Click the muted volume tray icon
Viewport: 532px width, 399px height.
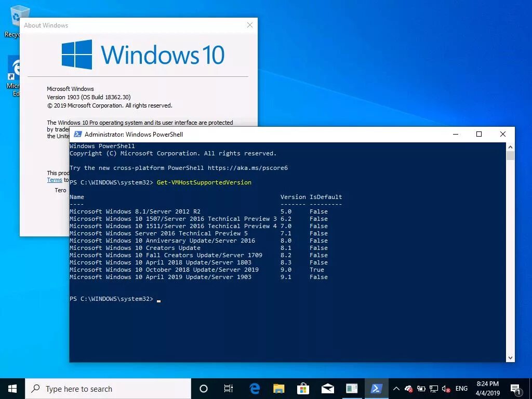pyautogui.click(x=446, y=389)
